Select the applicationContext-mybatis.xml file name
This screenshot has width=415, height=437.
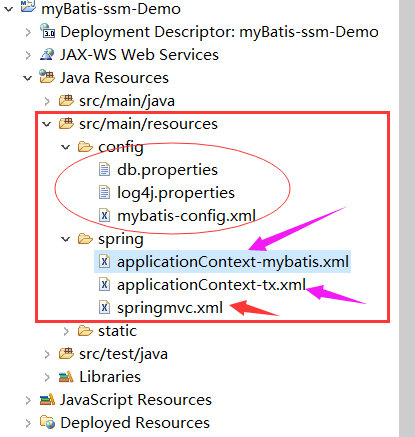233,262
